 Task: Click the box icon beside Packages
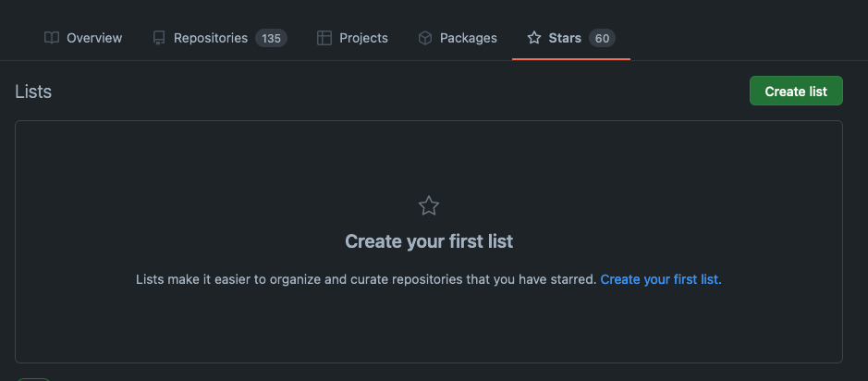(x=425, y=38)
